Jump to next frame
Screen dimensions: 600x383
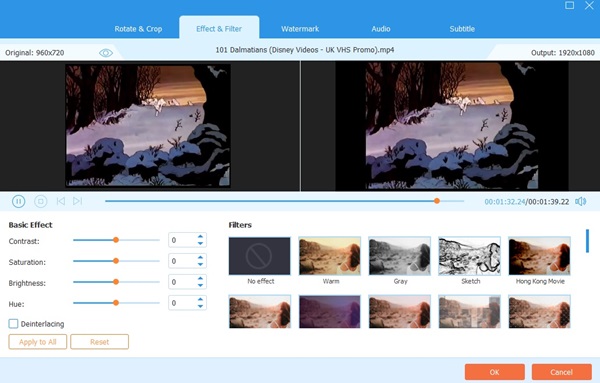coord(77,201)
